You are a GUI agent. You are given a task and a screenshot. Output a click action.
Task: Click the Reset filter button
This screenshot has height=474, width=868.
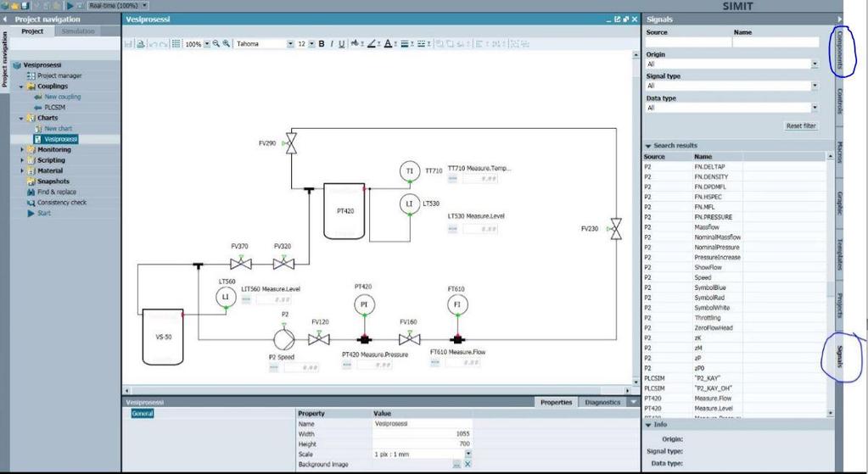point(800,125)
